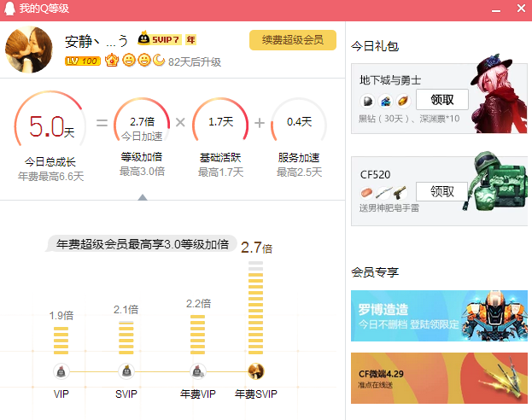Screen dimensions: 532x420
Task: Open the user profile avatar
Action: (29, 50)
